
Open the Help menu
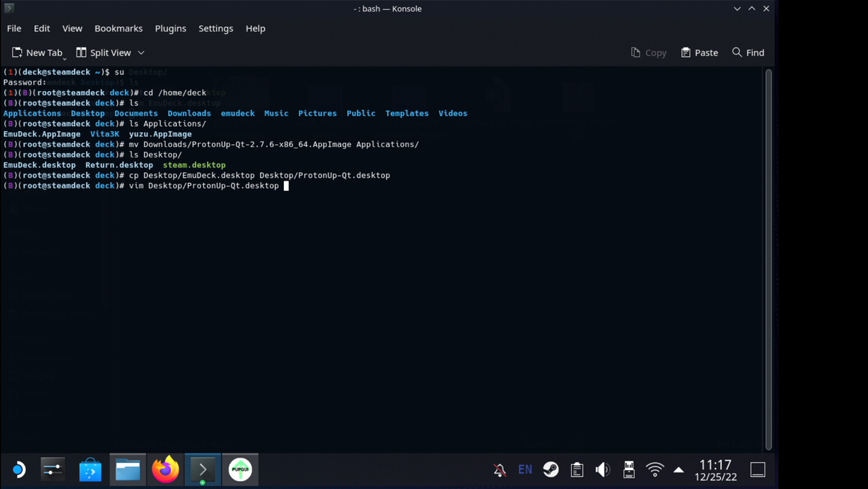click(x=255, y=28)
